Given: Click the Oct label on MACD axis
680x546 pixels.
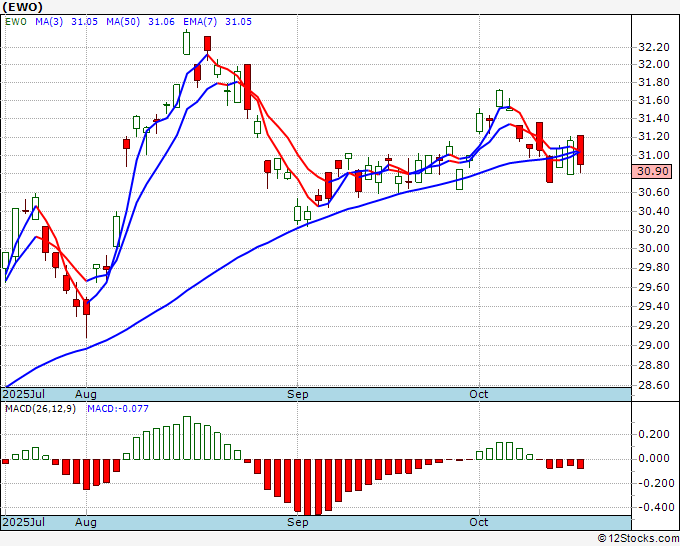Looking at the screenshot, I should pos(479,522).
